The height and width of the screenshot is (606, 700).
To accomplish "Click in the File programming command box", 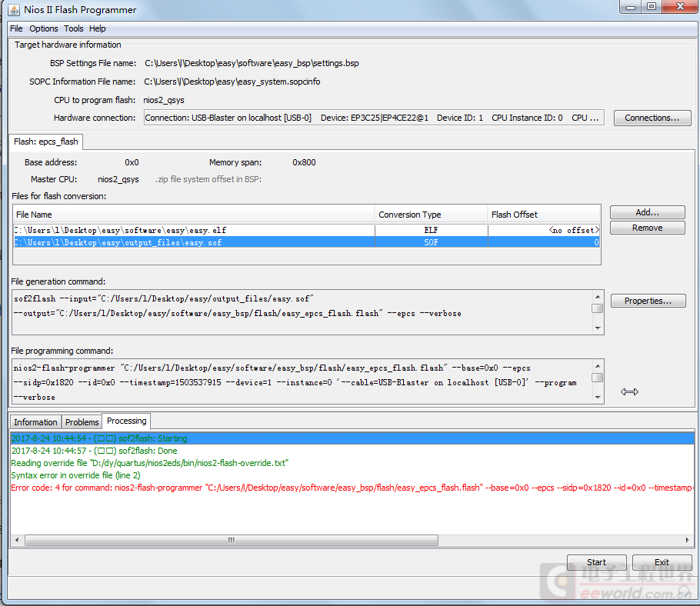I will click(x=302, y=382).
